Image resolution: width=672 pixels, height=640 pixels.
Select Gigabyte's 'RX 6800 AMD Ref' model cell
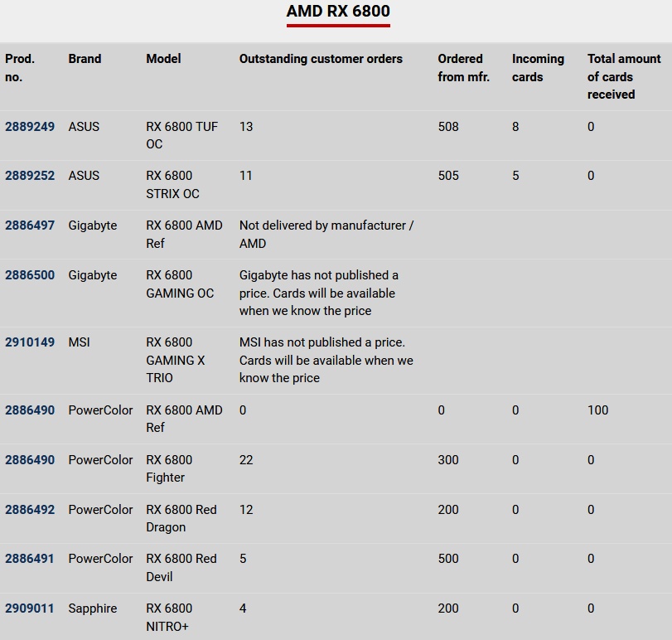click(184, 234)
